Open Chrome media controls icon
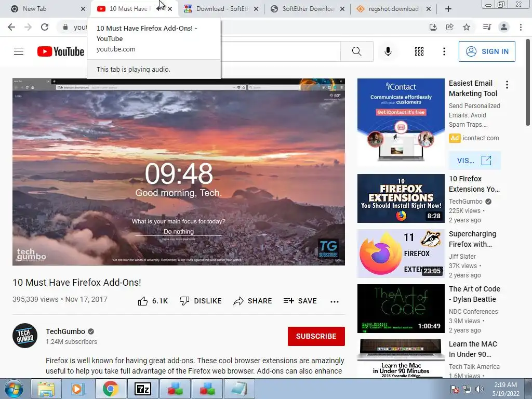The width and height of the screenshot is (532, 399). pyautogui.click(x=487, y=27)
